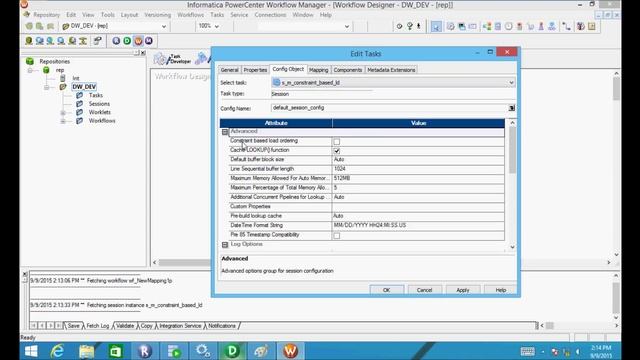The image size is (640, 360).
Task: Switch to the Components tab
Action: coord(348,70)
